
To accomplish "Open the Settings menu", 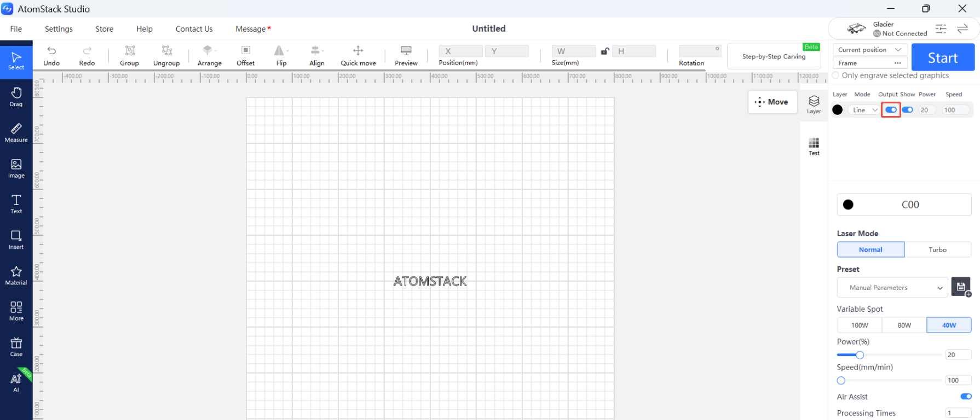I will (59, 29).
